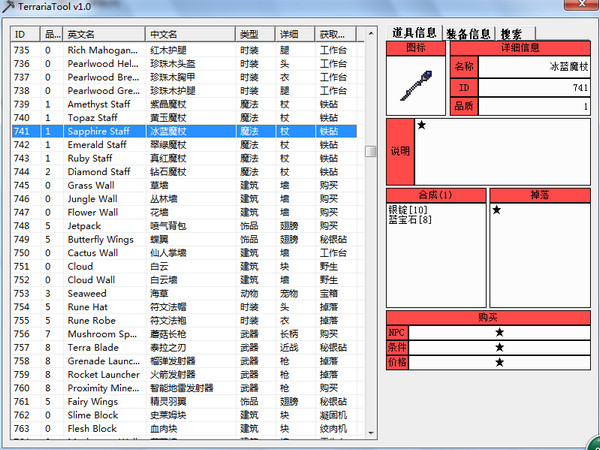The height and width of the screenshot is (450, 600).
Task: Select the Cloud row 751
Action: pos(184,266)
